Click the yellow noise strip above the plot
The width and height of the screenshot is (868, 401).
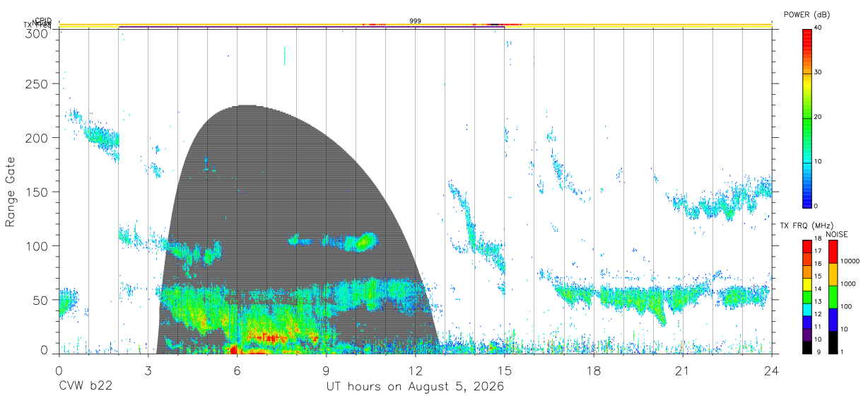(x=416, y=25)
